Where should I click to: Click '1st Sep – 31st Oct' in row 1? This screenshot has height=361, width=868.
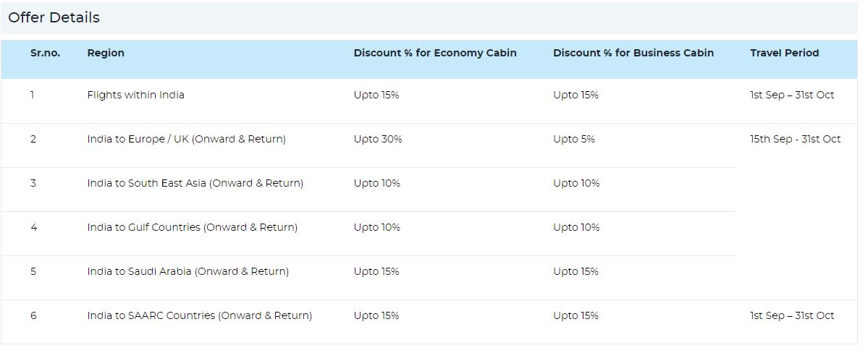(x=792, y=95)
